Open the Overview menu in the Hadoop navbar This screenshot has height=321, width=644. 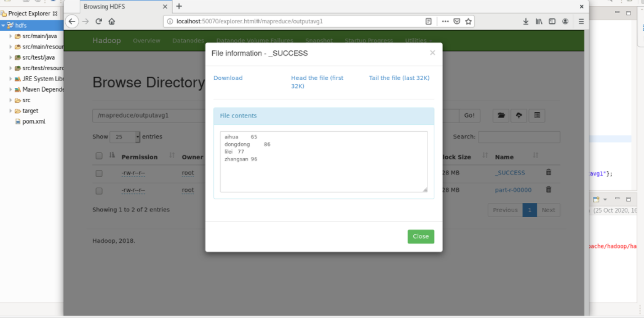(146, 41)
